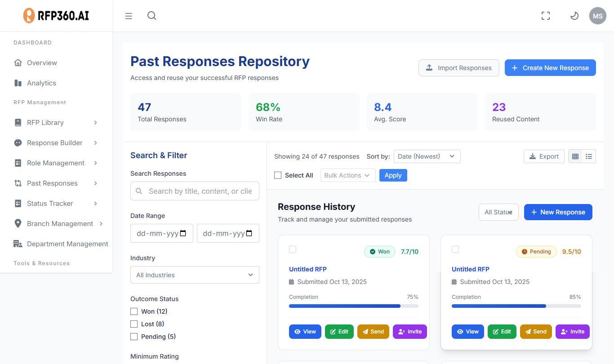Click the 75% completion progress bar
This screenshot has width=614, height=364.
pos(353,306)
